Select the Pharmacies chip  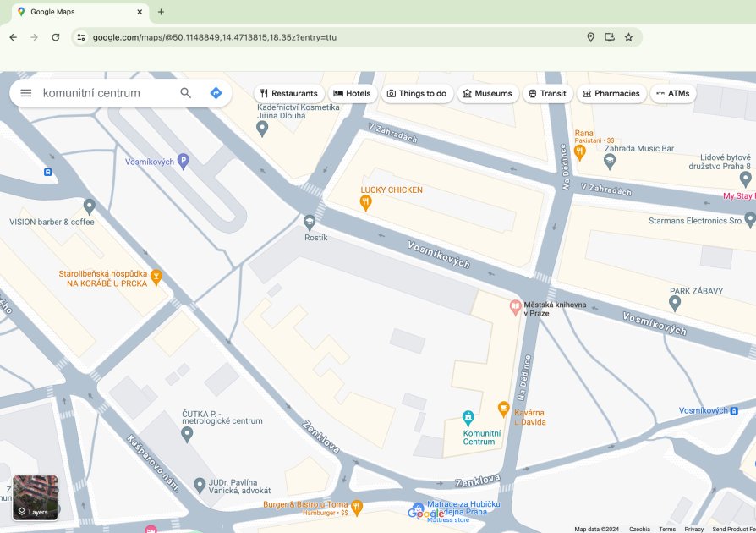point(611,94)
